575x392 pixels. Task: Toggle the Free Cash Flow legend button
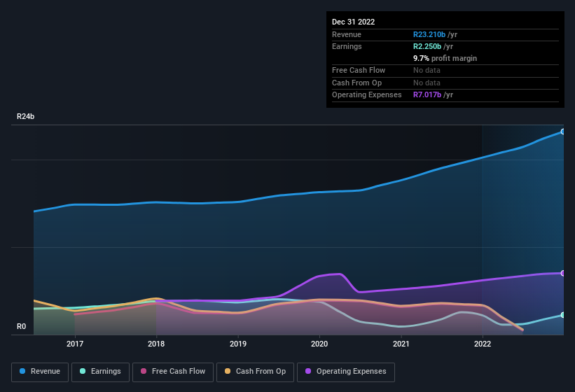pyautogui.click(x=173, y=372)
